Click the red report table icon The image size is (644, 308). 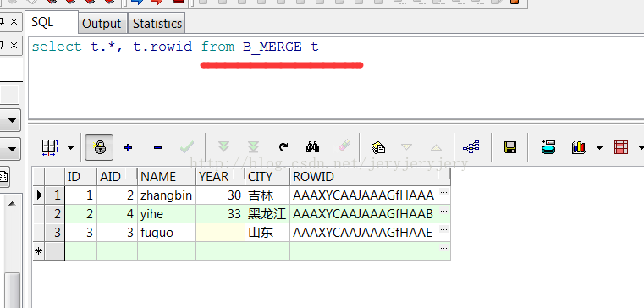621,147
